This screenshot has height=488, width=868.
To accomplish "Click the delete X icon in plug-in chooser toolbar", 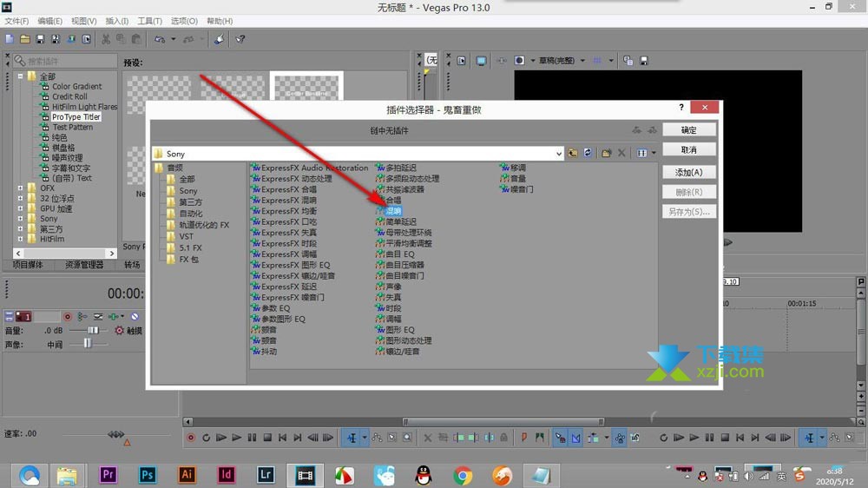I will (621, 153).
